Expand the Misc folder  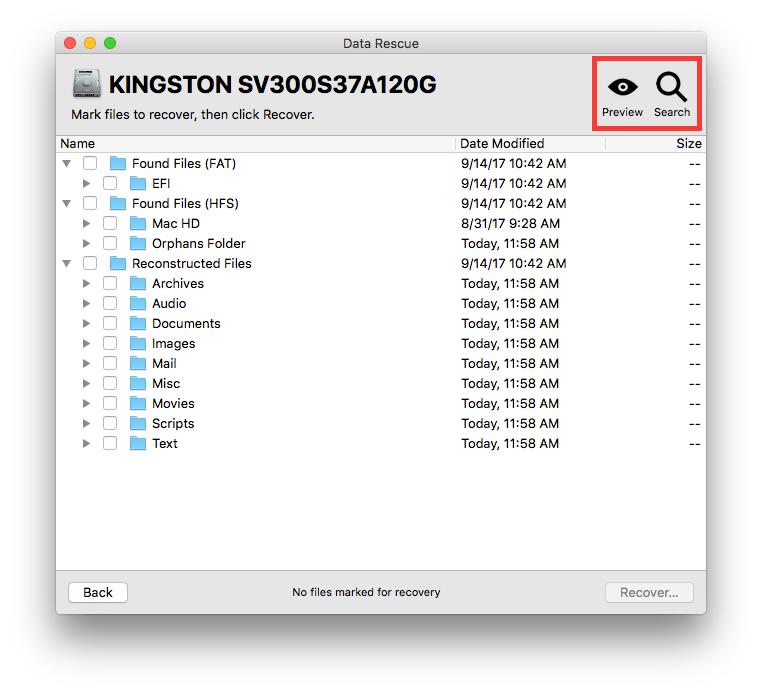click(86, 383)
